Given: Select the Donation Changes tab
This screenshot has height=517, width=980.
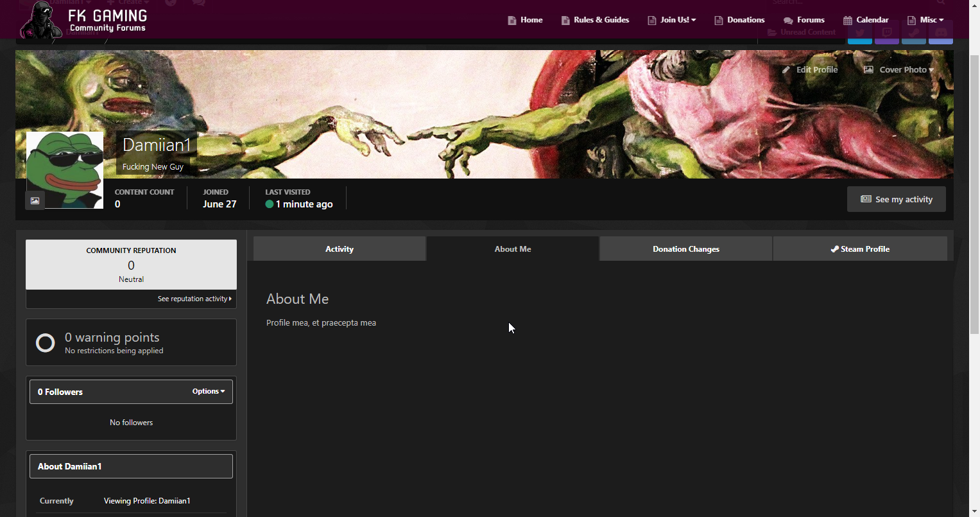Looking at the screenshot, I should [x=685, y=249].
